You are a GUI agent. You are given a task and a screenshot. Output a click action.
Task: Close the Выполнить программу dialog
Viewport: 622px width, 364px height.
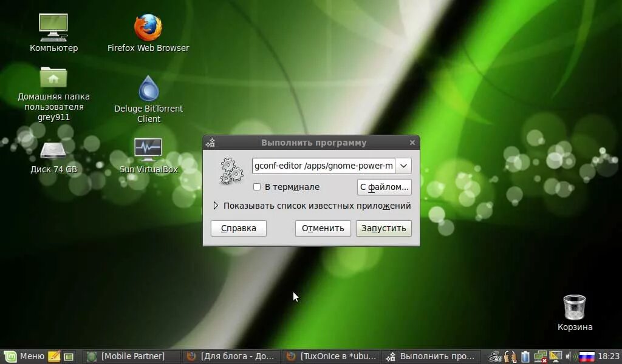[x=412, y=143]
